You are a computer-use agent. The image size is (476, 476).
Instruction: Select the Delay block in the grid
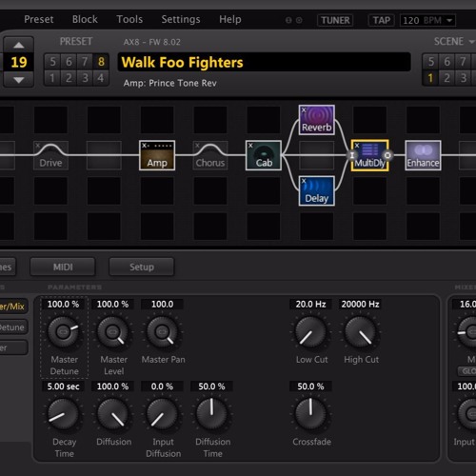[x=316, y=191]
